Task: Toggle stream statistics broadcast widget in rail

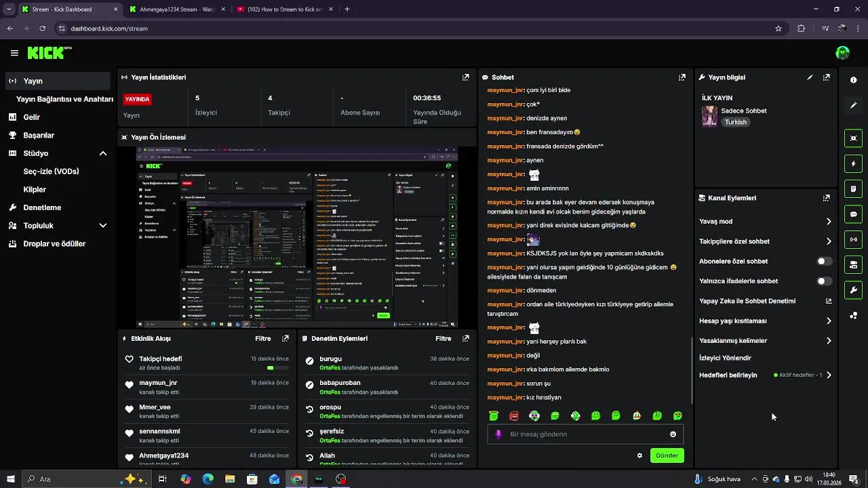Action: click(853, 239)
